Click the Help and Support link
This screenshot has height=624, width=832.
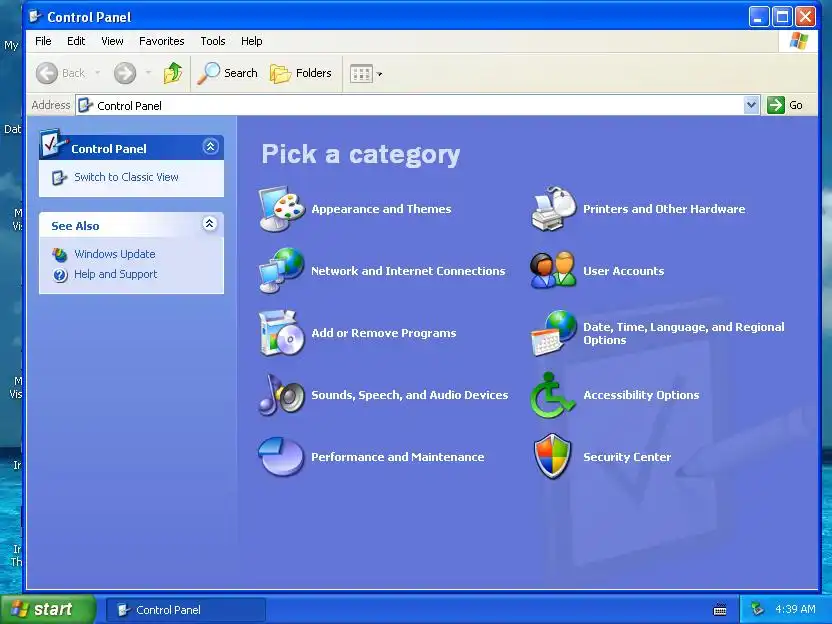click(x=116, y=274)
